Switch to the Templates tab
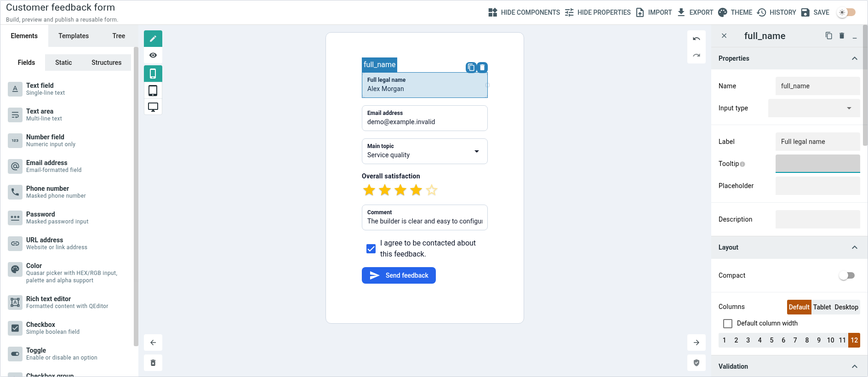Screen dimensions: 868x377 tap(74, 36)
